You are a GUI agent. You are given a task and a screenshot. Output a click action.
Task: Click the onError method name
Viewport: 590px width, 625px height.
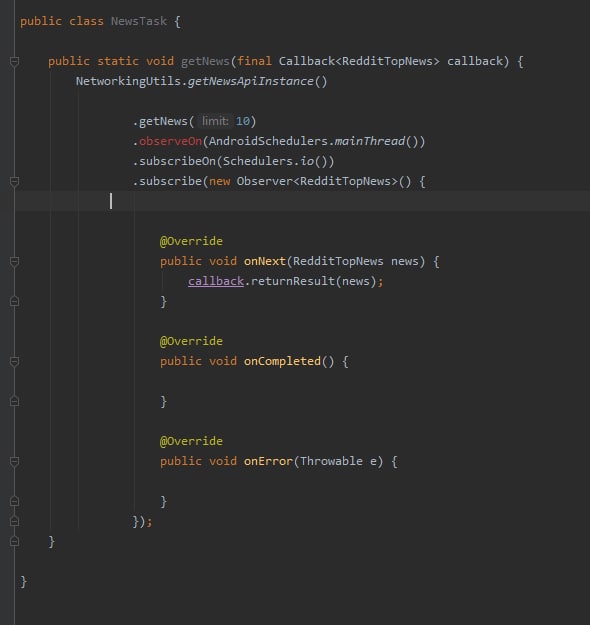268,462
